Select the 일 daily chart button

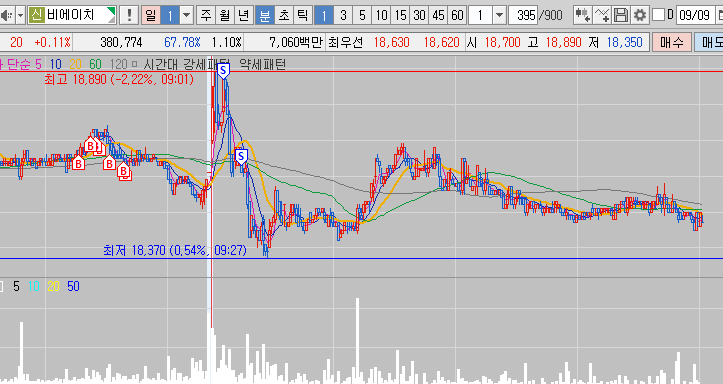click(x=151, y=16)
